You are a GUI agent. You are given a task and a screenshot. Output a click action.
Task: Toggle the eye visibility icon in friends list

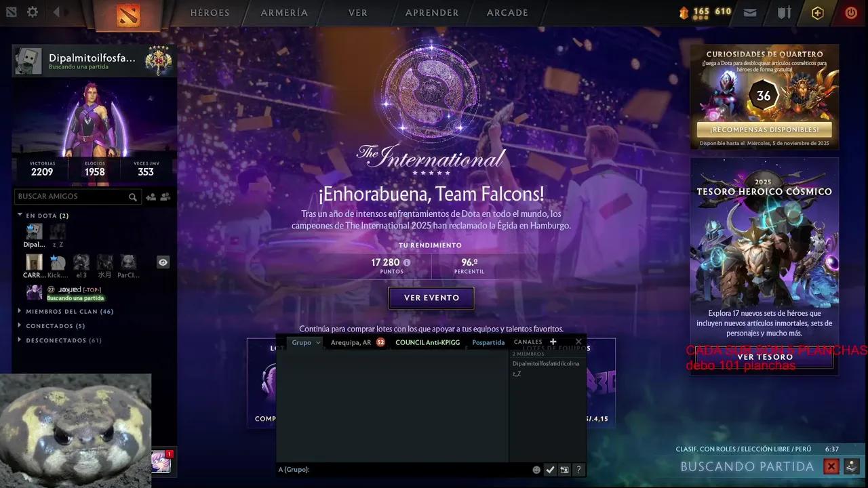click(x=163, y=262)
